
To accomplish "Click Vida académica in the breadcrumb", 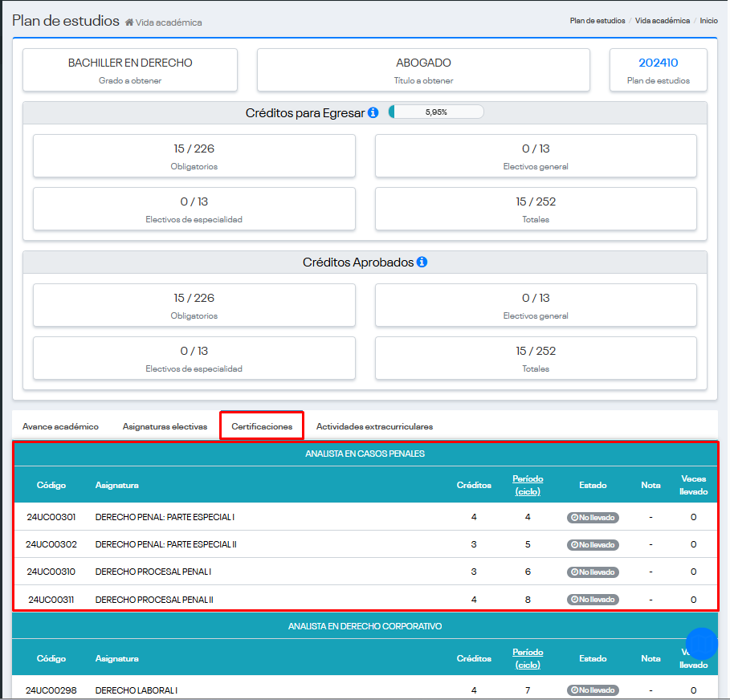I will [x=662, y=21].
